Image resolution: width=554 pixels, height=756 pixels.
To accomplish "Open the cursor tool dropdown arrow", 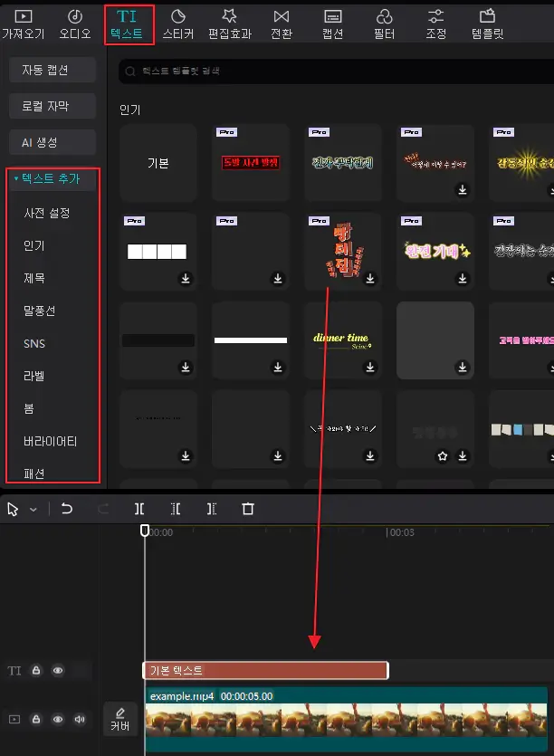I will [33, 510].
